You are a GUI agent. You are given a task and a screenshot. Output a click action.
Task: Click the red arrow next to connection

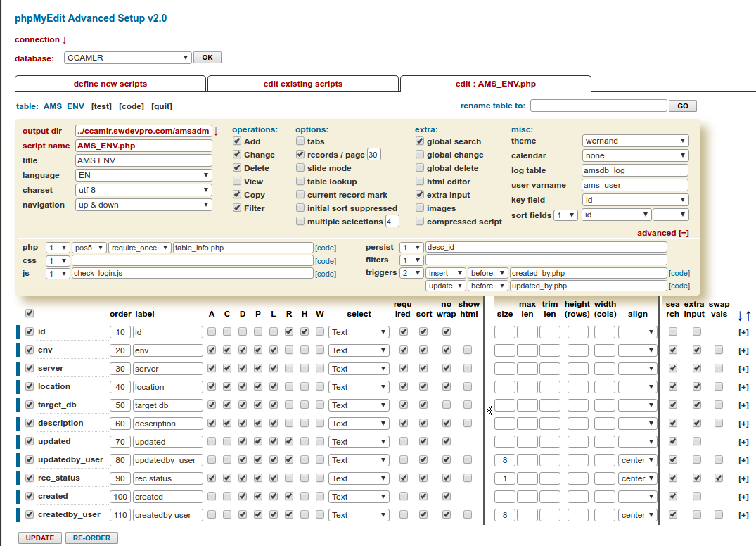tap(64, 40)
